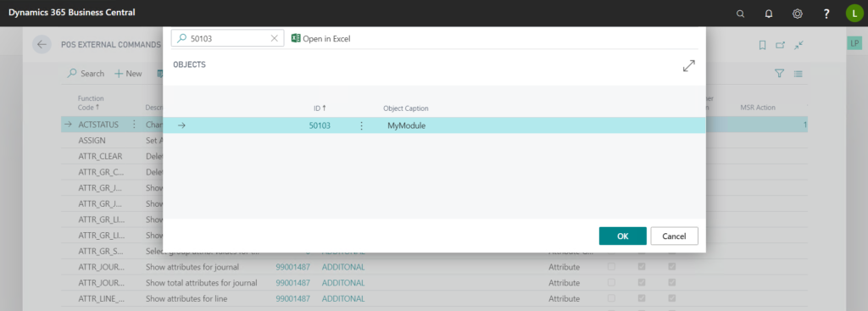Viewport: 868px width, 311px height.
Task: Open POS External Commands in a new window
Action: (780, 46)
